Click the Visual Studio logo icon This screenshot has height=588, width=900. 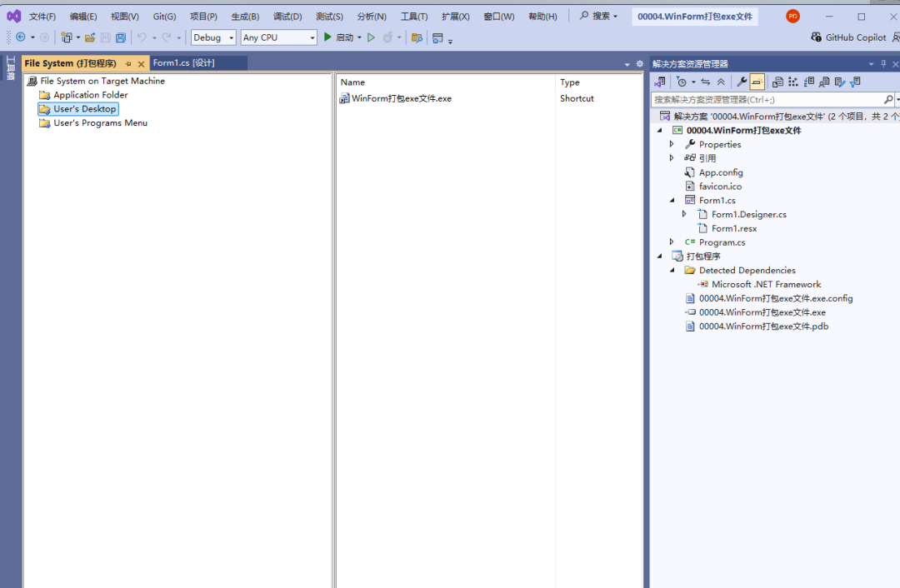click(x=14, y=16)
